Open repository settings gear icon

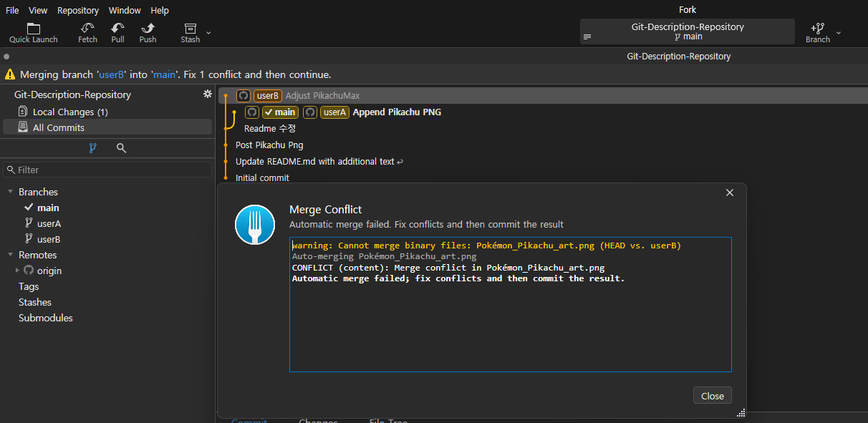click(x=208, y=94)
